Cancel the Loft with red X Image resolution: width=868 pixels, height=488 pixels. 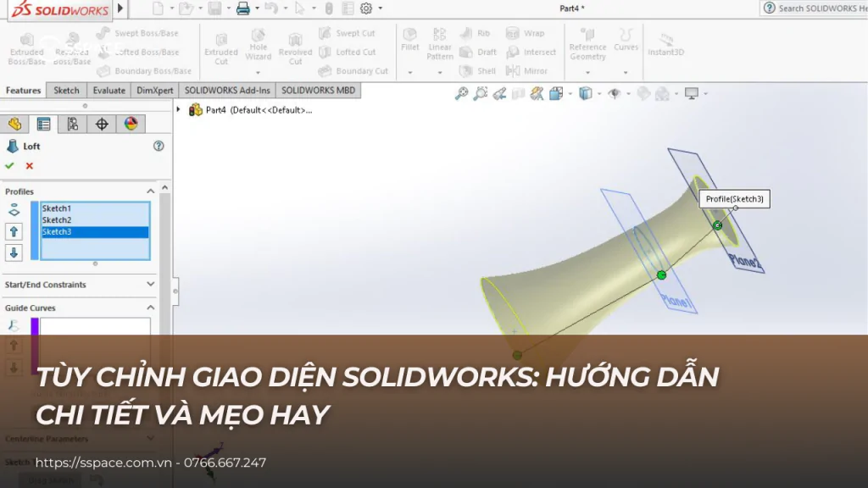pos(30,165)
